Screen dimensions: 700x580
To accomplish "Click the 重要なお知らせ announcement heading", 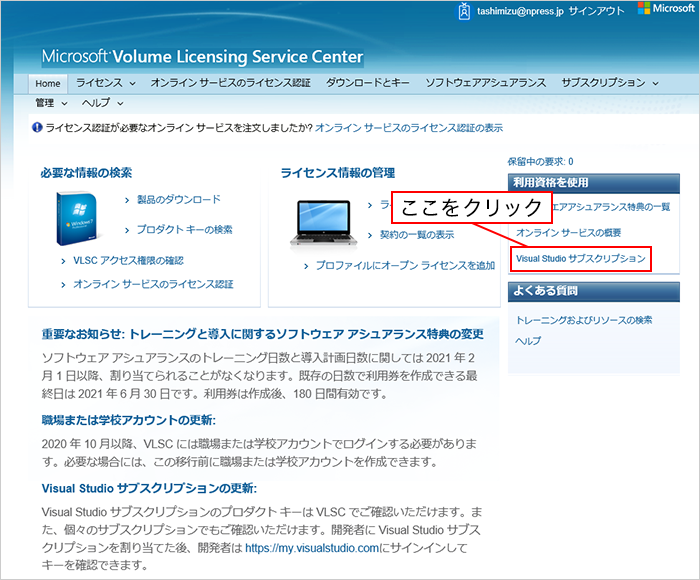I will (x=262, y=334).
